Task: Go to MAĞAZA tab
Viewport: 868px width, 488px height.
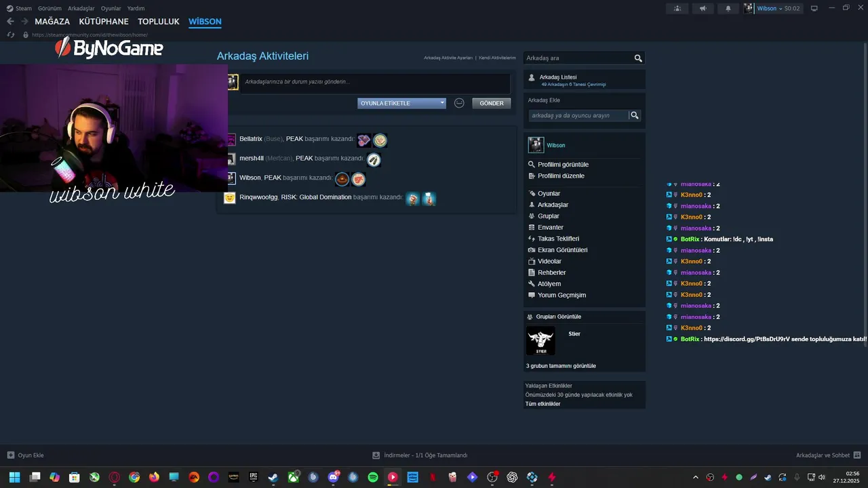Action: tap(52, 22)
